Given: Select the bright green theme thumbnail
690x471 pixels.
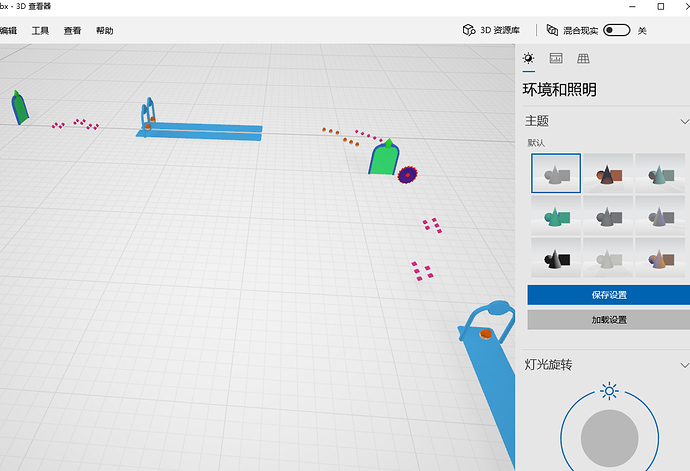Looking at the screenshot, I should point(556,215).
